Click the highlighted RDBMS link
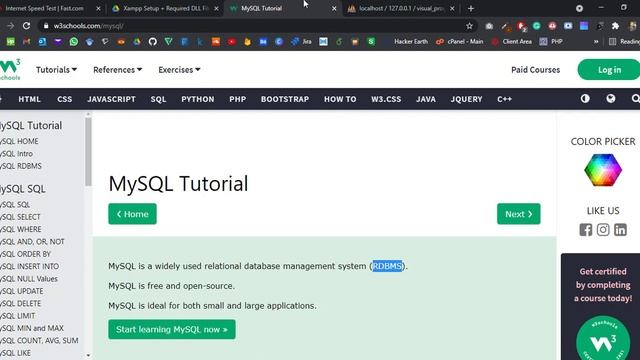This screenshot has width=640, height=360. tap(387, 266)
